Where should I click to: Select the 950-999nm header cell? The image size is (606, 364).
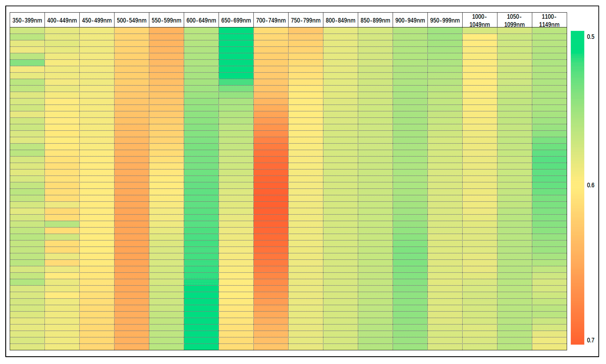point(445,20)
